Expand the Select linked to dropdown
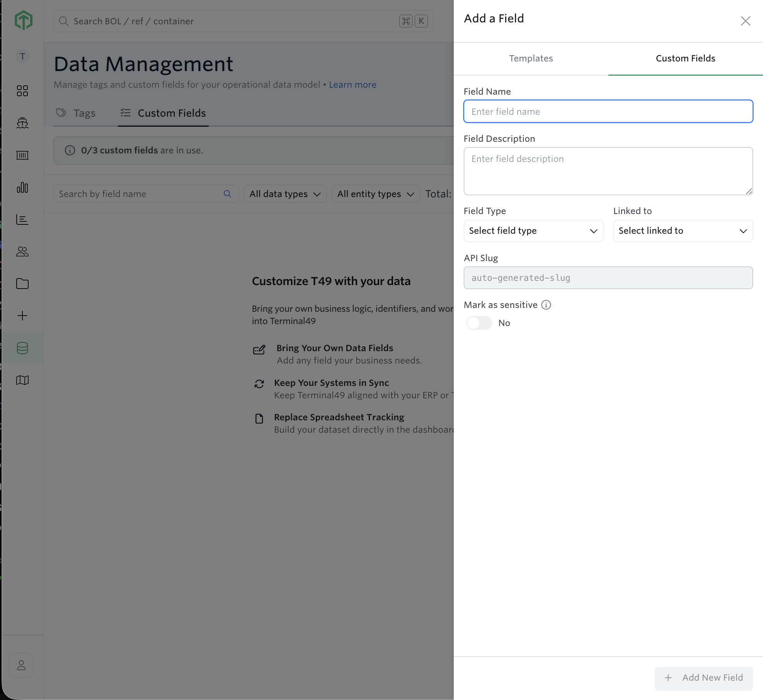This screenshot has width=763, height=700. (683, 231)
